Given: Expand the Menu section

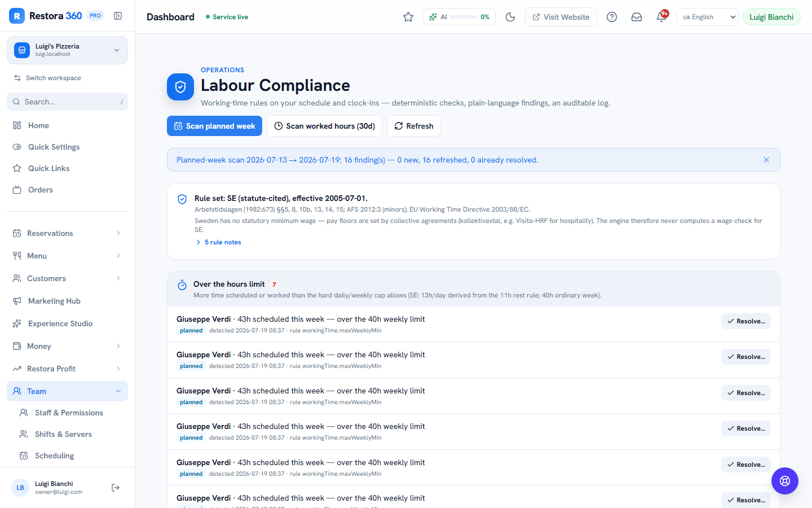Looking at the screenshot, I should point(67,256).
